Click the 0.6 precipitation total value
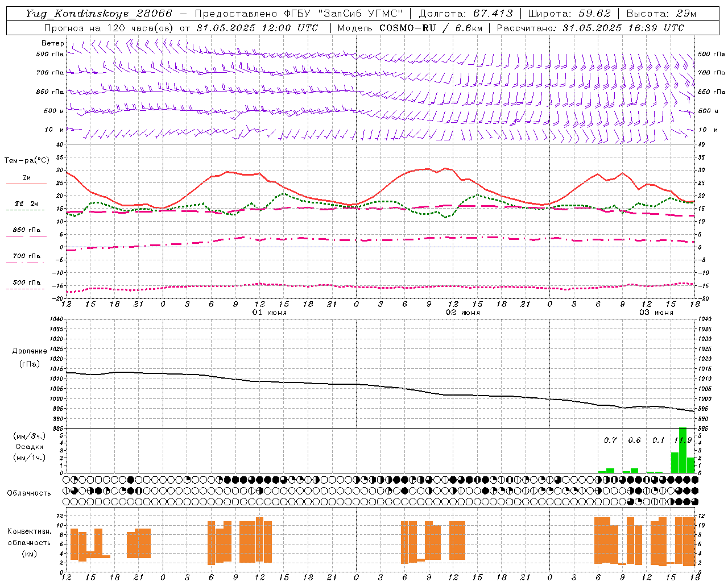728x582 pixels. click(634, 440)
